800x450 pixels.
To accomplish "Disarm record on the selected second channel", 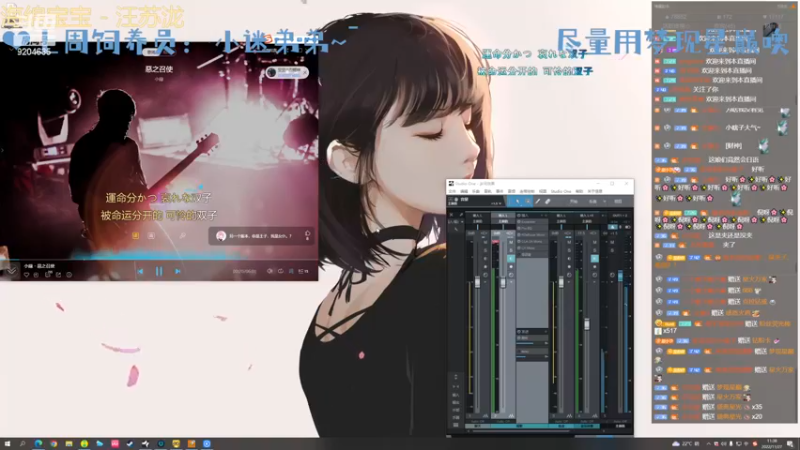I will coord(511,267).
